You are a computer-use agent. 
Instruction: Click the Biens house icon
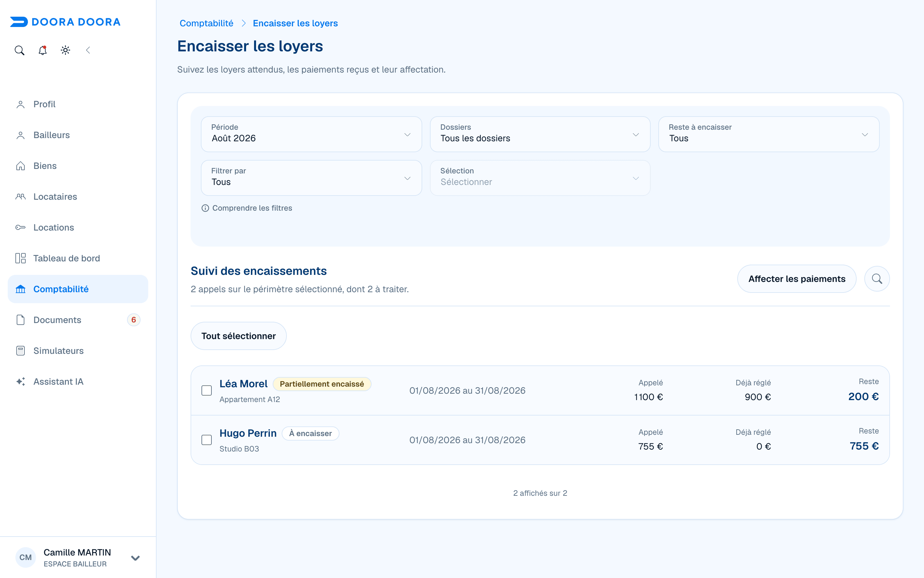[21, 166]
